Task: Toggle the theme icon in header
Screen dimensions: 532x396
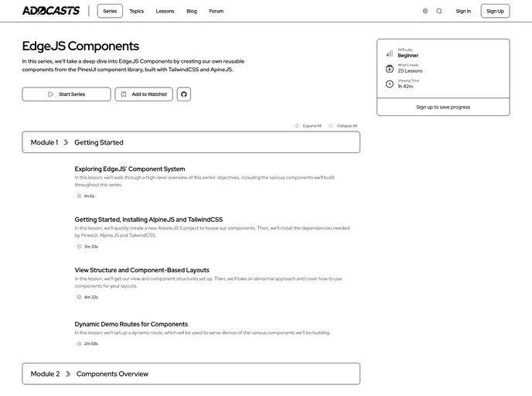Action: pyautogui.click(x=425, y=11)
